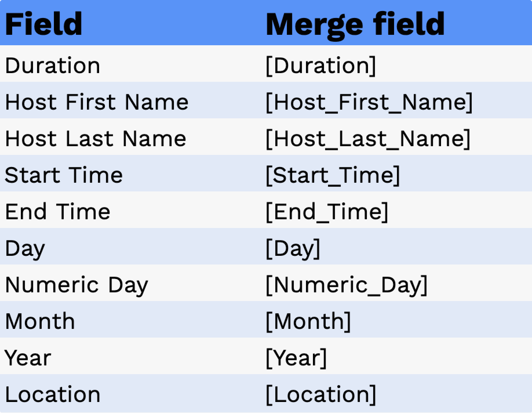This screenshot has width=532, height=413.
Task: Select the Host First Name cell
Action: point(97,102)
